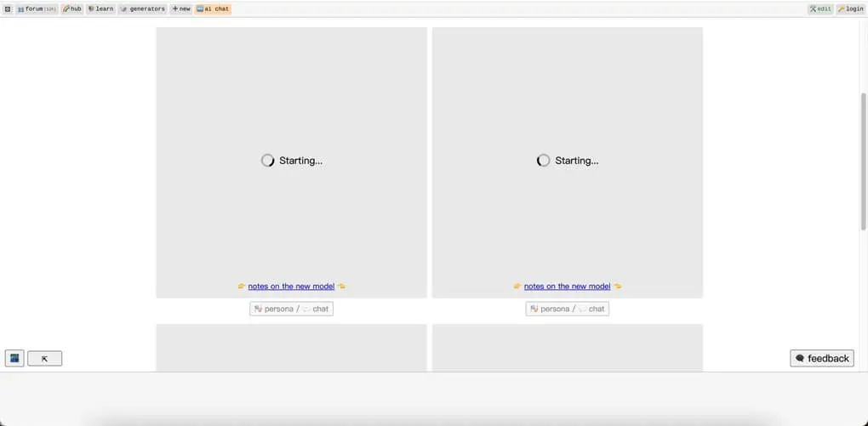Open the feedback button with speech bubble
868x426 pixels.
(x=822, y=358)
